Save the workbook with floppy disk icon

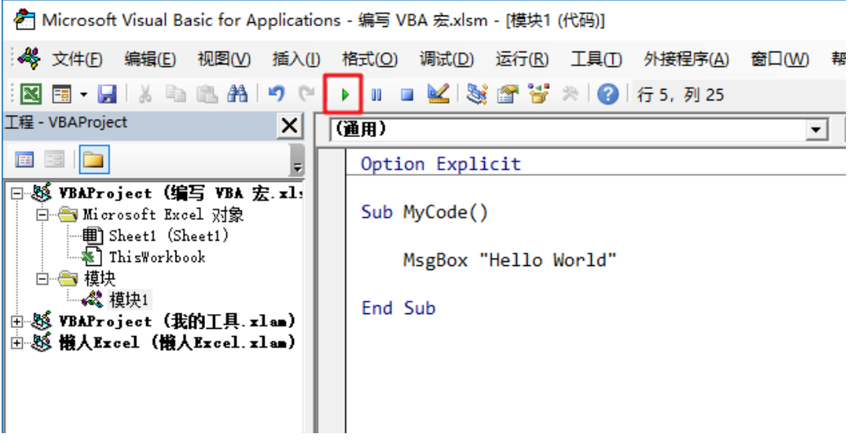pyautogui.click(x=107, y=95)
